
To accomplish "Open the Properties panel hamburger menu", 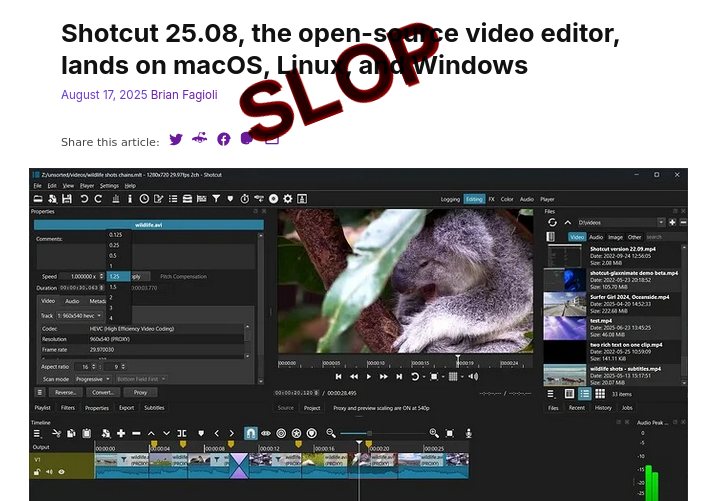I will click(x=40, y=392).
